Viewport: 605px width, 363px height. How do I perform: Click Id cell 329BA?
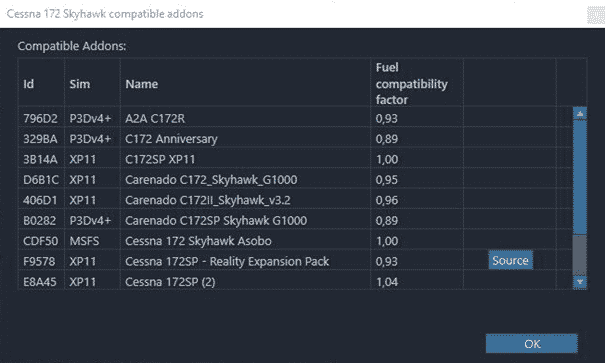pos(40,139)
